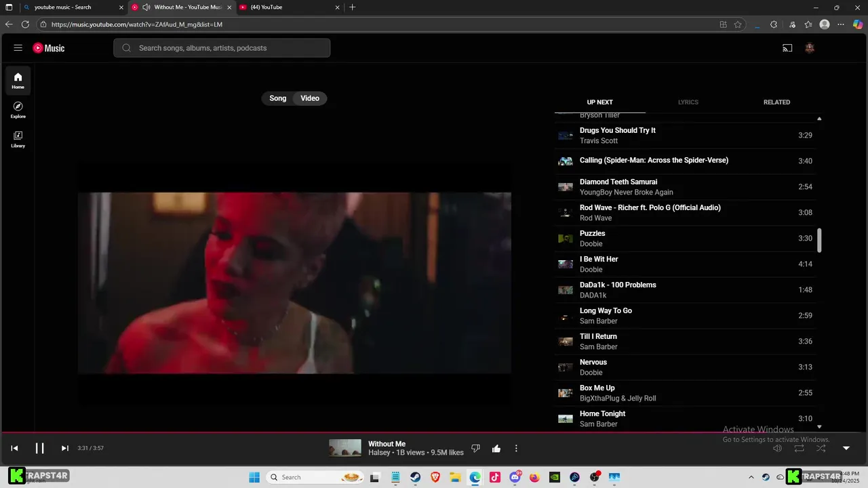The height and width of the screenshot is (488, 868).
Task: Click the music video playing area
Action: [294, 283]
